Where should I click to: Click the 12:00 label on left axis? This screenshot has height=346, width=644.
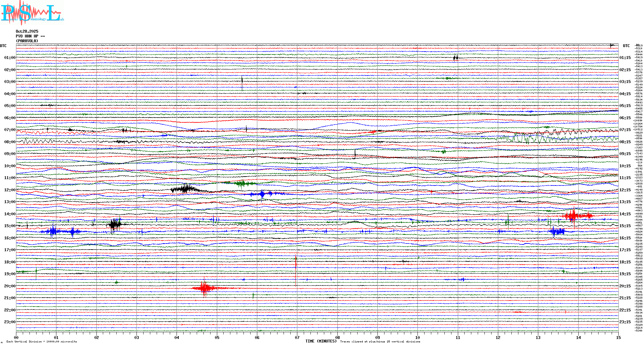pos(10,190)
